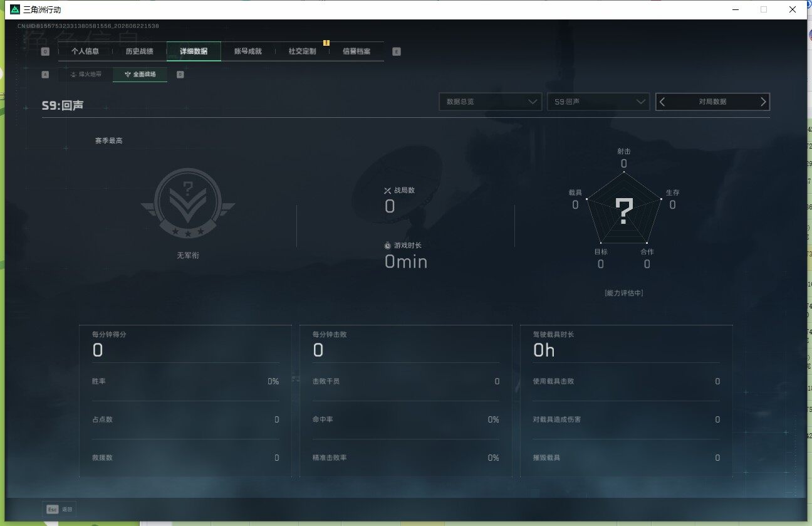
Task: Open the 个人信息 tab
Action: pyautogui.click(x=85, y=51)
